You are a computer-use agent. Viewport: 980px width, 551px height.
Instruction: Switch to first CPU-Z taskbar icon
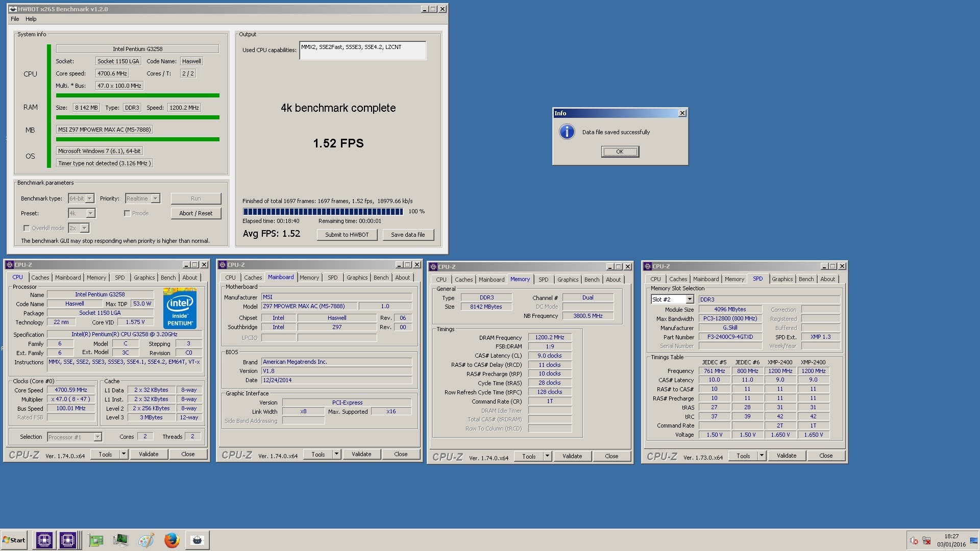(44, 540)
